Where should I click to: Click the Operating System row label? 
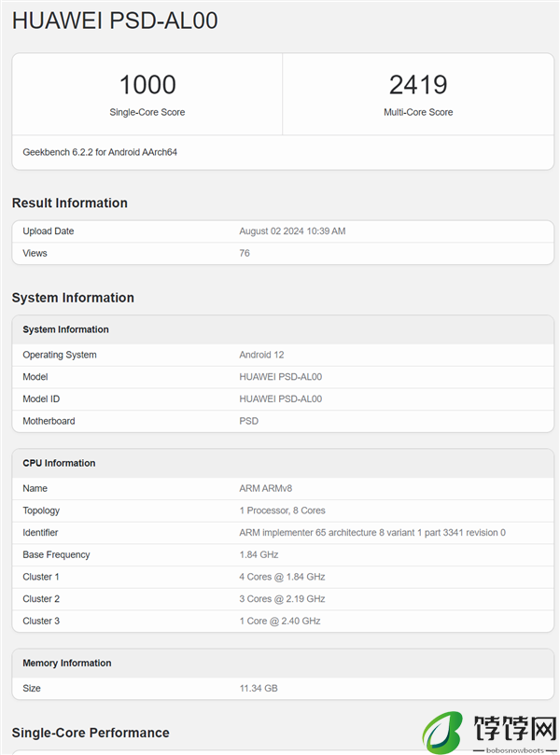point(60,355)
